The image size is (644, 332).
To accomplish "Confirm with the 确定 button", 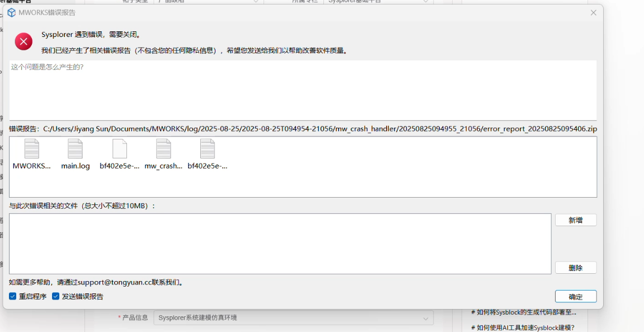I will [575, 297].
